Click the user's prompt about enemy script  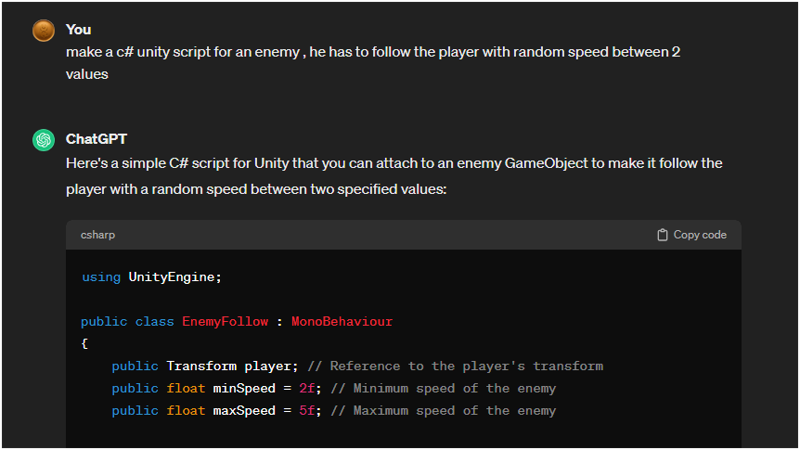click(x=373, y=63)
